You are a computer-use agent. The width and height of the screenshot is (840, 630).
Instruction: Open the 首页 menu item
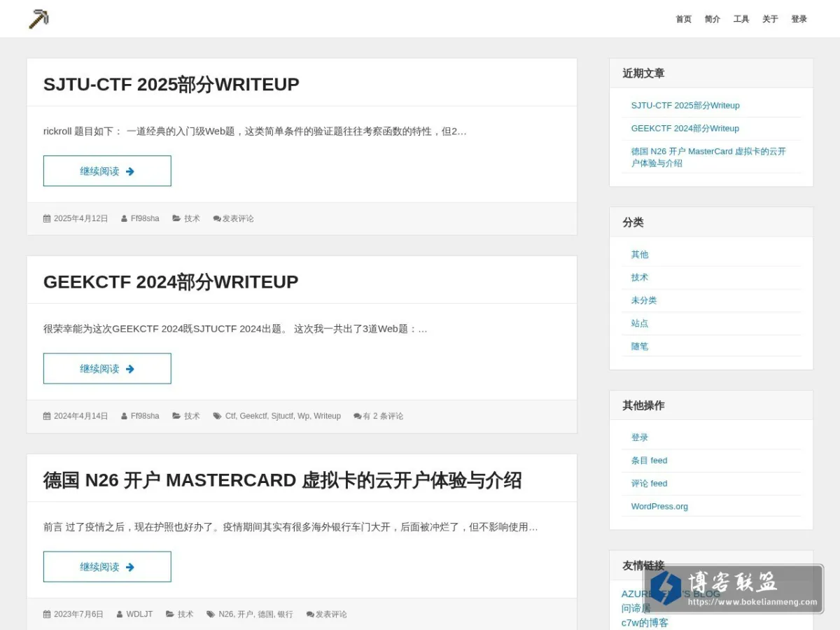[683, 19]
